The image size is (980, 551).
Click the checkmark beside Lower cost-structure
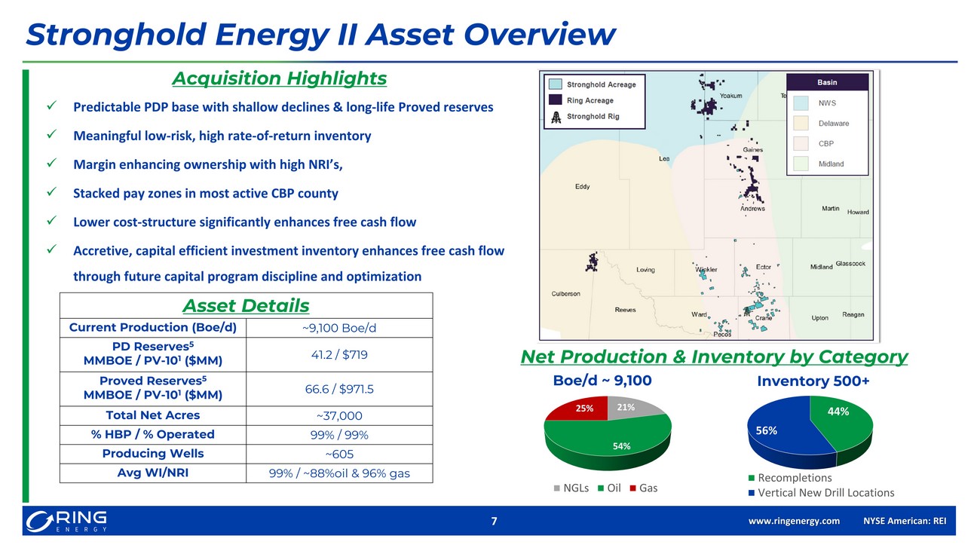click(51, 222)
